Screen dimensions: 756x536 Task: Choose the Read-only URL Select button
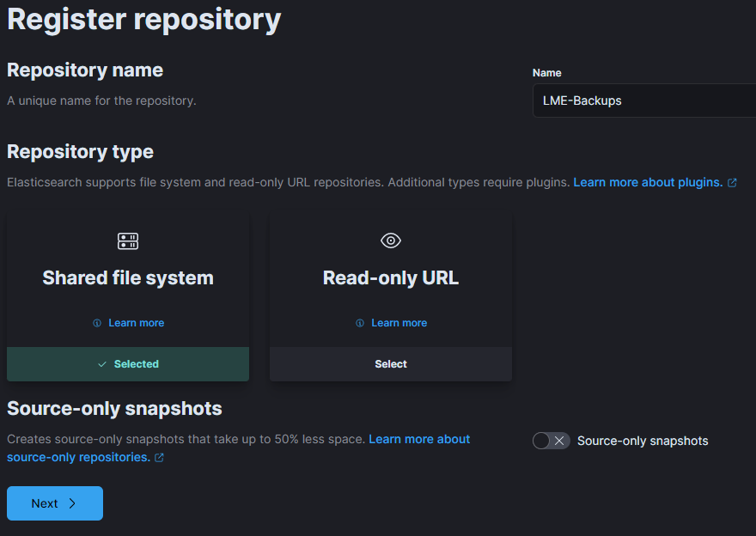391,364
